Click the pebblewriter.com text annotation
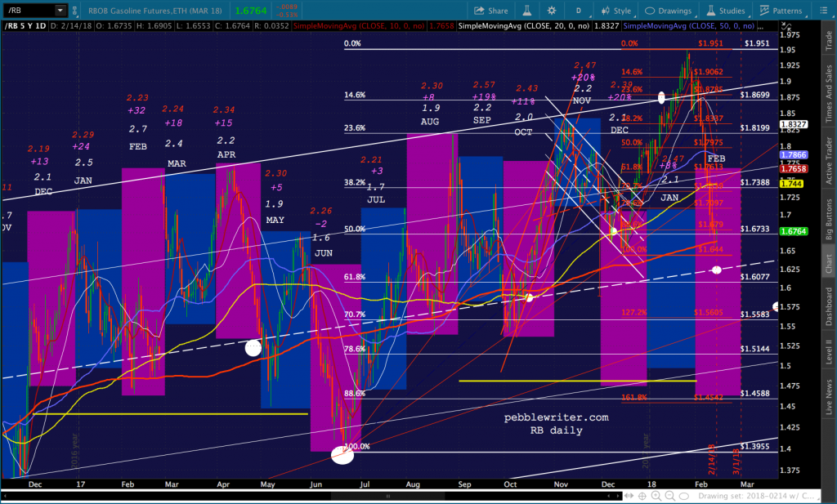Viewport: 837px width, 504px height. (x=556, y=417)
